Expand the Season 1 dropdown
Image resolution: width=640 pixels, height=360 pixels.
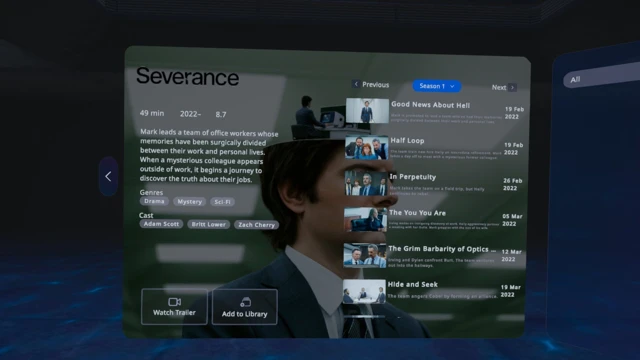coord(436,86)
